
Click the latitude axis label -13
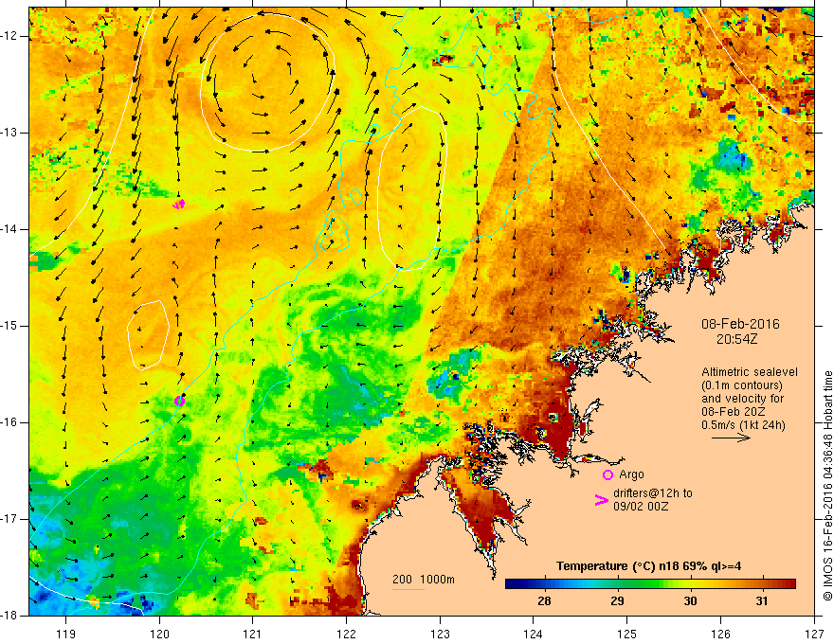pos(10,133)
